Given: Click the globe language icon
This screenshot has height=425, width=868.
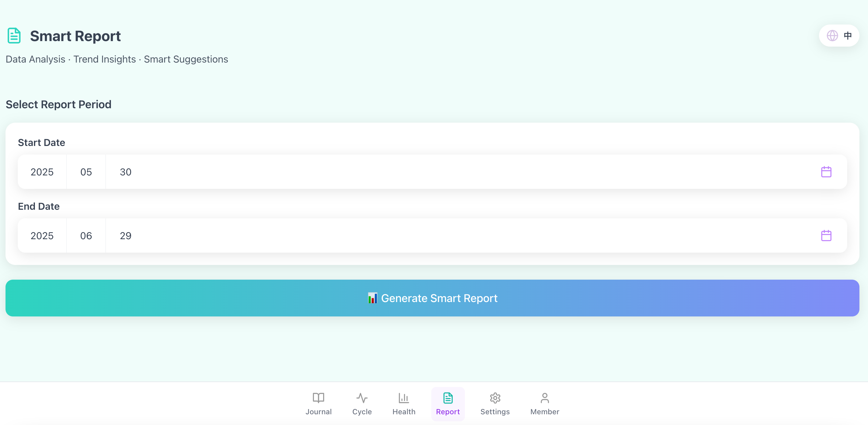Looking at the screenshot, I should tap(832, 36).
